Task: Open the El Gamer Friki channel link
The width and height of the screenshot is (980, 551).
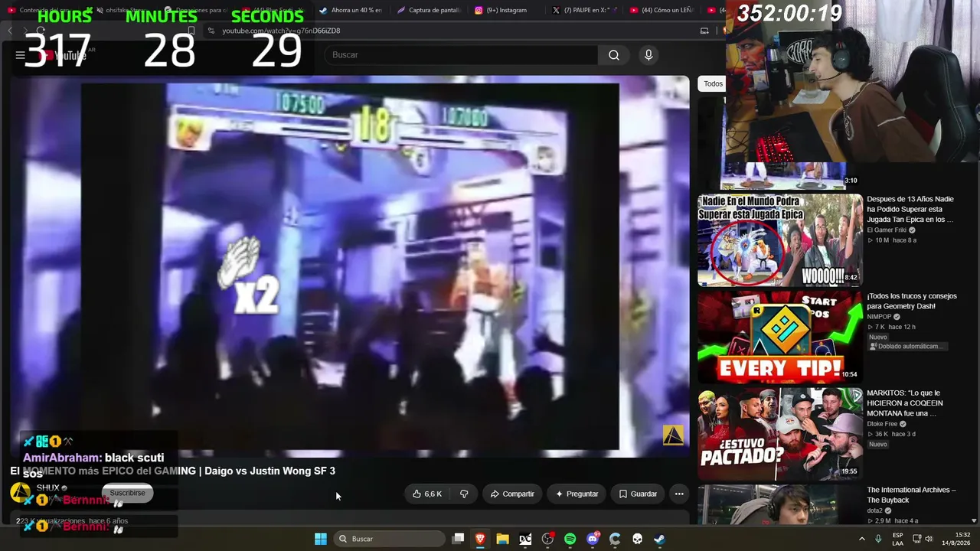Action: [x=887, y=230]
